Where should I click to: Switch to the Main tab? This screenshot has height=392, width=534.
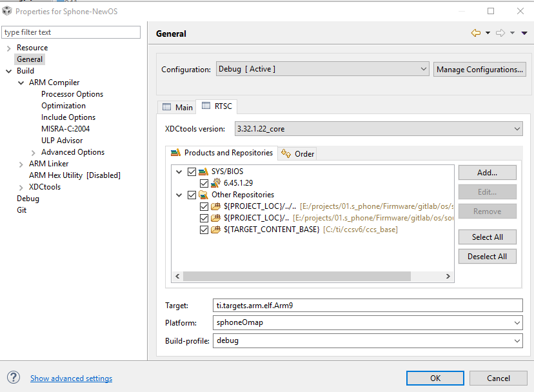[x=177, y=107]
